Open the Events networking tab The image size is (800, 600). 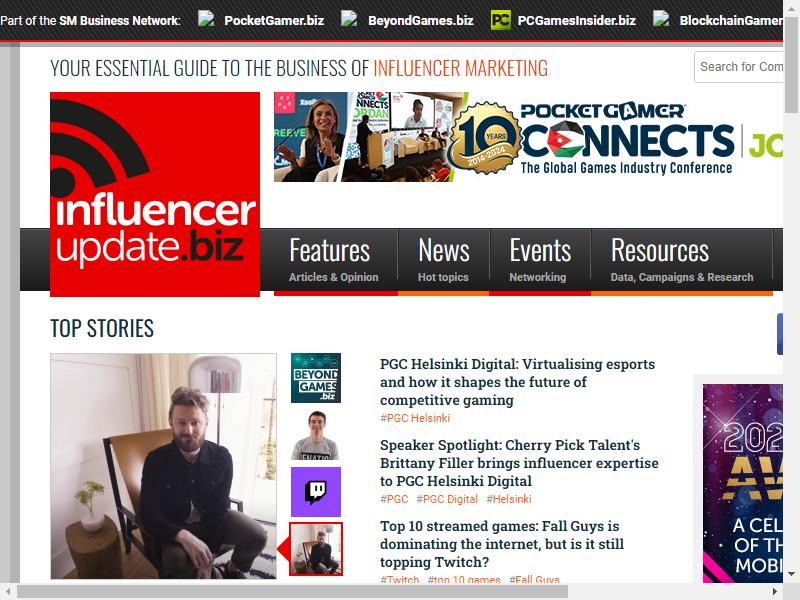coord(540,260)
